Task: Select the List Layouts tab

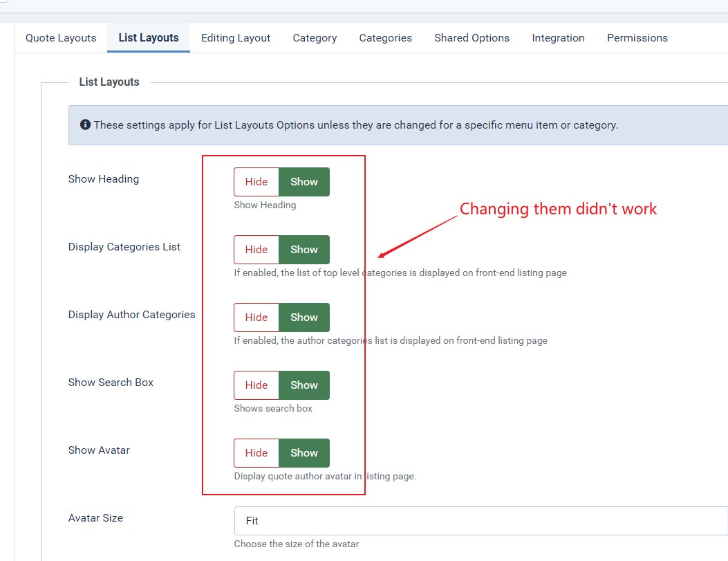Action: coord(149,38)
